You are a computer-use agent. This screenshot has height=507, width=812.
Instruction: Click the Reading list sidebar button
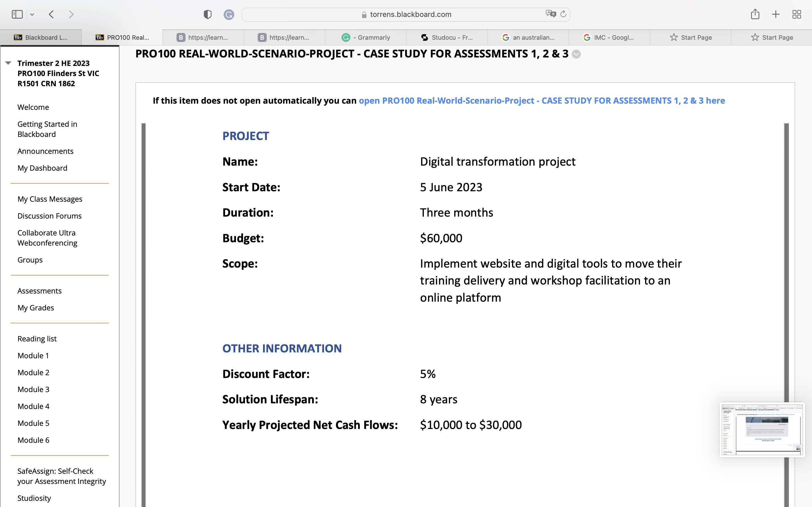coord(37,338)
